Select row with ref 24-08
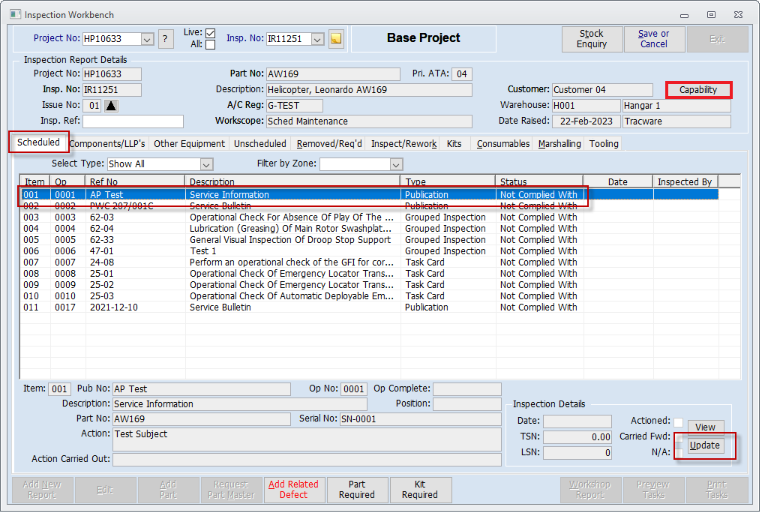Image resolution: width=760 pixels, height=512 pixels. [x=369, y=262]
